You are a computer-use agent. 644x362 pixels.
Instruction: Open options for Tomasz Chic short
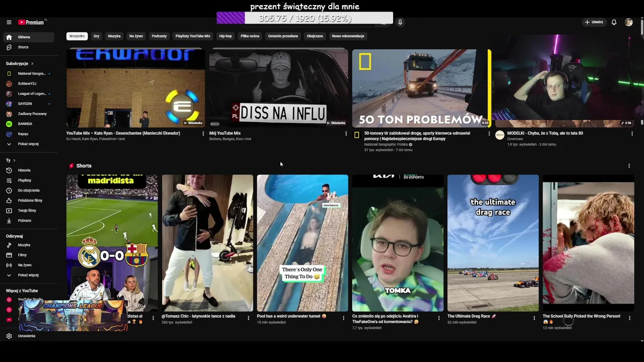248,318
